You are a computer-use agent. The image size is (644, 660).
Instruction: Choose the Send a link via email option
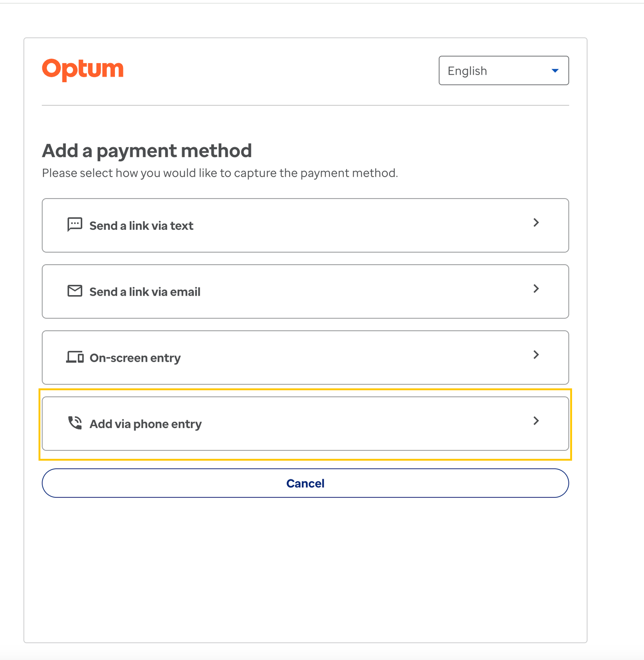point(305,291)
